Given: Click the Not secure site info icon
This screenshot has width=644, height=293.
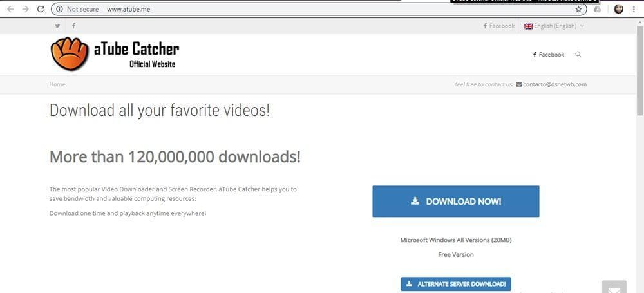Looking at the screenshot, I should [59, 10].
